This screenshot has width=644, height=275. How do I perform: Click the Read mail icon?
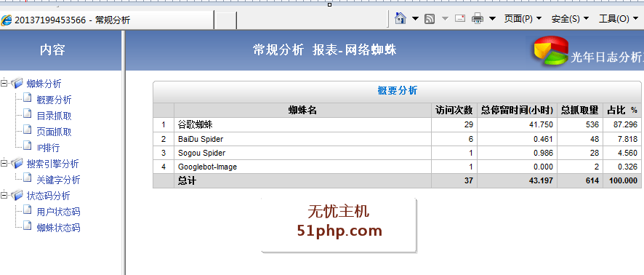pyautogui.click(x=460, y=18)
